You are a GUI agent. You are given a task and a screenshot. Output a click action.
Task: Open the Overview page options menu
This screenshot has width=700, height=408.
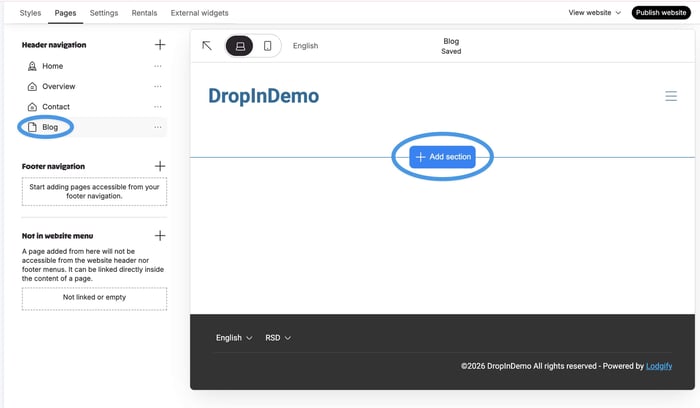(158, 87)
